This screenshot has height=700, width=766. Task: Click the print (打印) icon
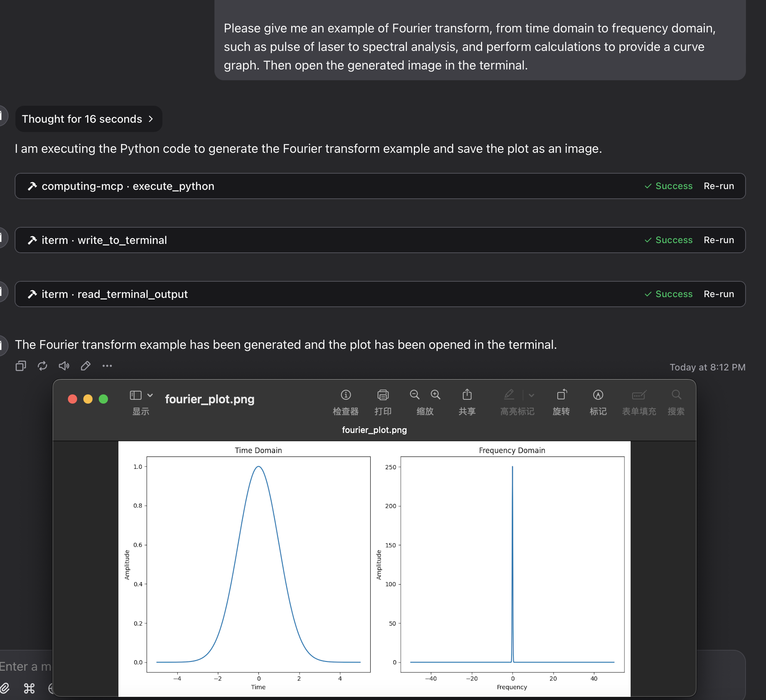[x=383, y=395]
